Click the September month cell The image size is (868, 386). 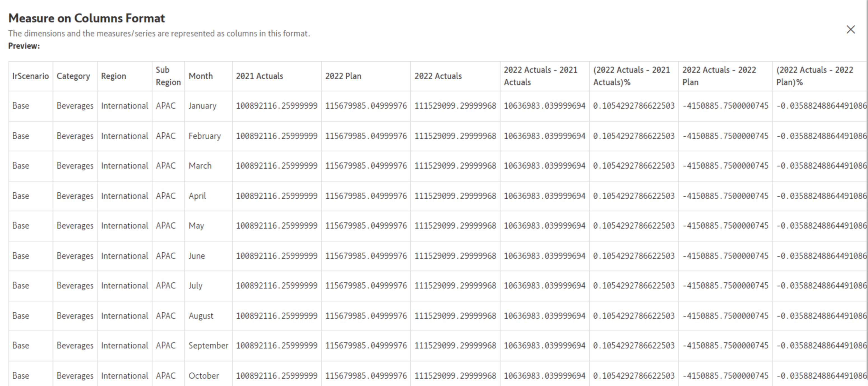coord(208,346)
